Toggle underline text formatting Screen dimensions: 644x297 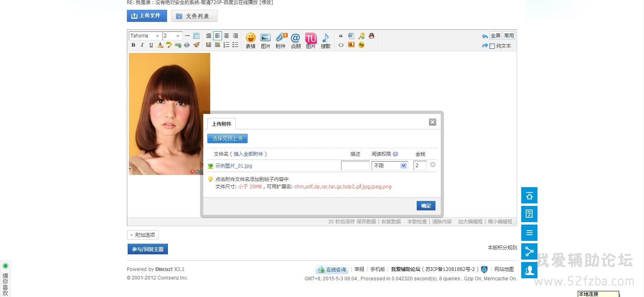pos(151,45)
